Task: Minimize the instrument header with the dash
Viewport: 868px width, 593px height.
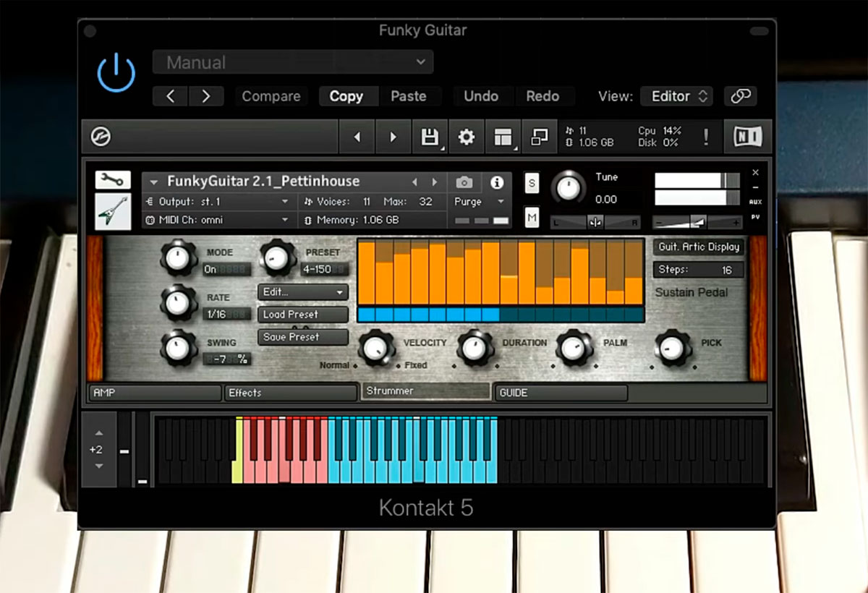Action: [x=755, y=188]
